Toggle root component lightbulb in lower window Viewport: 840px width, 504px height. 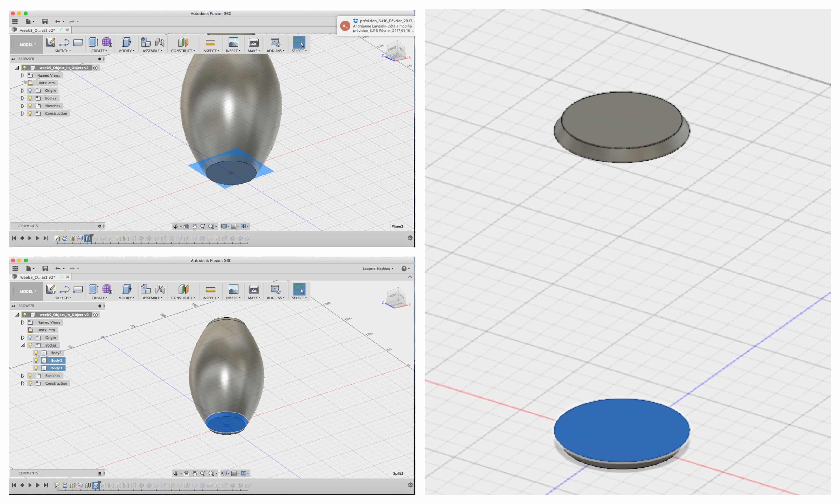click(x=25, y=315)
